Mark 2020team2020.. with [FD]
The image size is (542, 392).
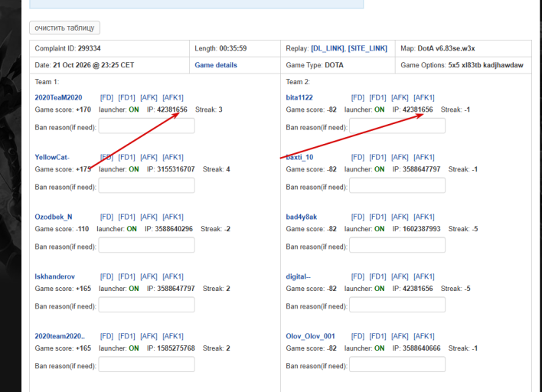[106, 336]
